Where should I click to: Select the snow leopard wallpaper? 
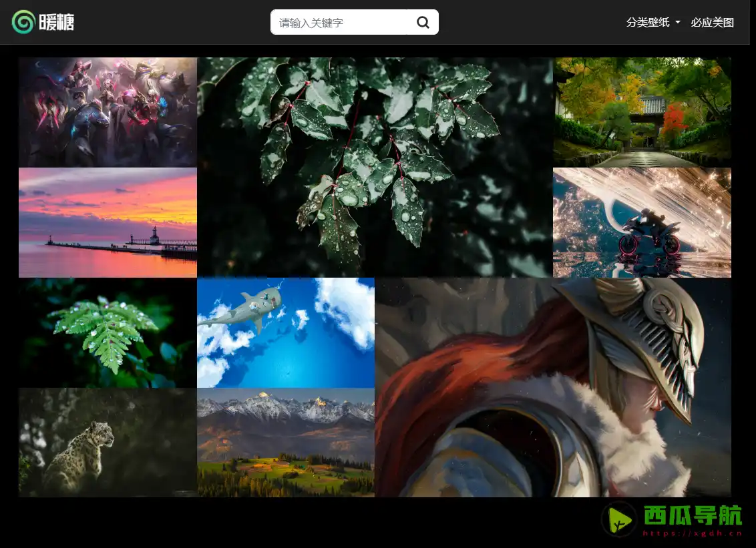pyautogui.click(x=108, y=443)
